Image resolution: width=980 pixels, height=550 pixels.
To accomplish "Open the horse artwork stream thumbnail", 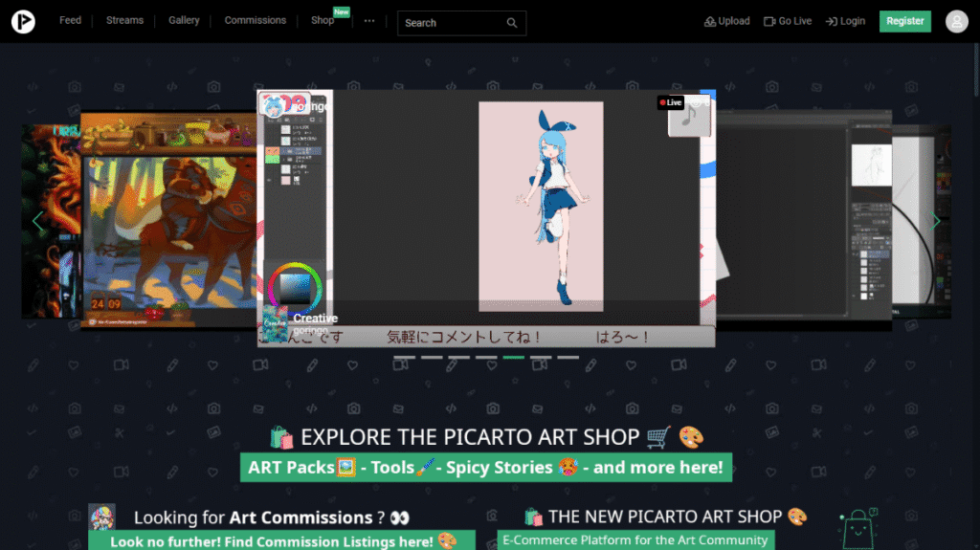I will click(168, 221).
